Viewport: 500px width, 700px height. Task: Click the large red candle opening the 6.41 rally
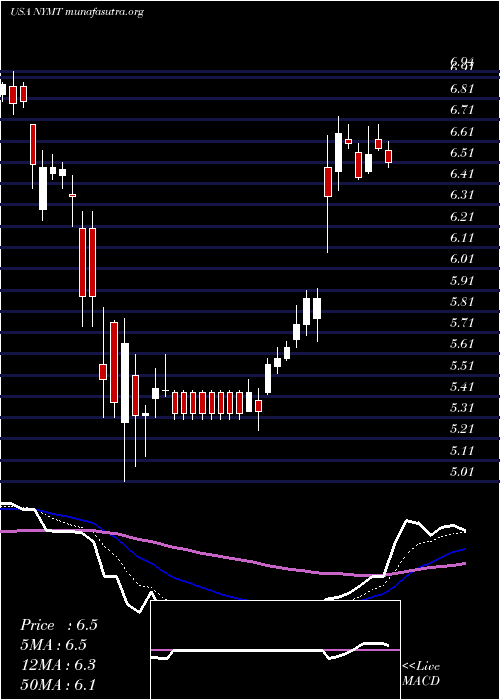(x=328, y=182)
